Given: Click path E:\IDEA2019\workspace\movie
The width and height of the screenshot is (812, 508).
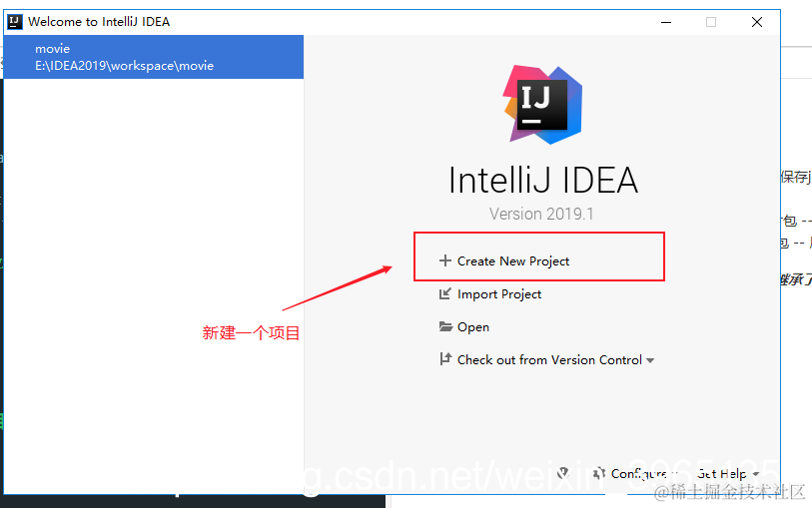Looking at the screenshot, I should click(124, 66).
